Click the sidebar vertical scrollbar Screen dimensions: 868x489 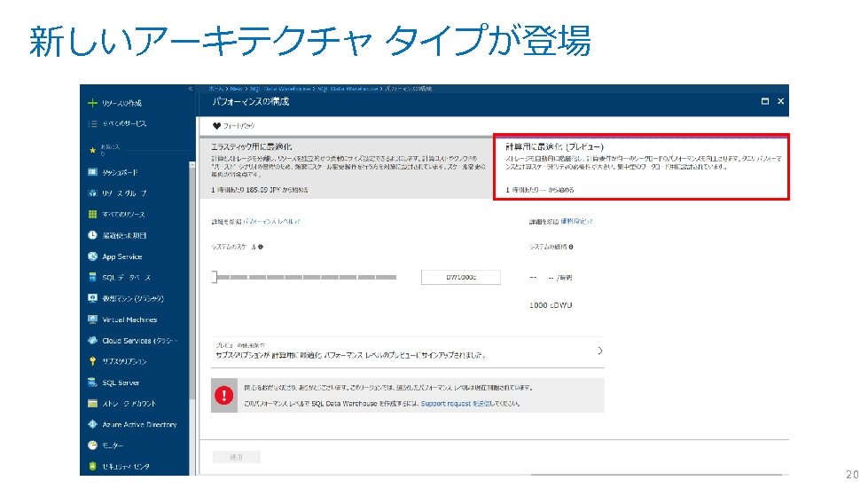pos(192,280)
